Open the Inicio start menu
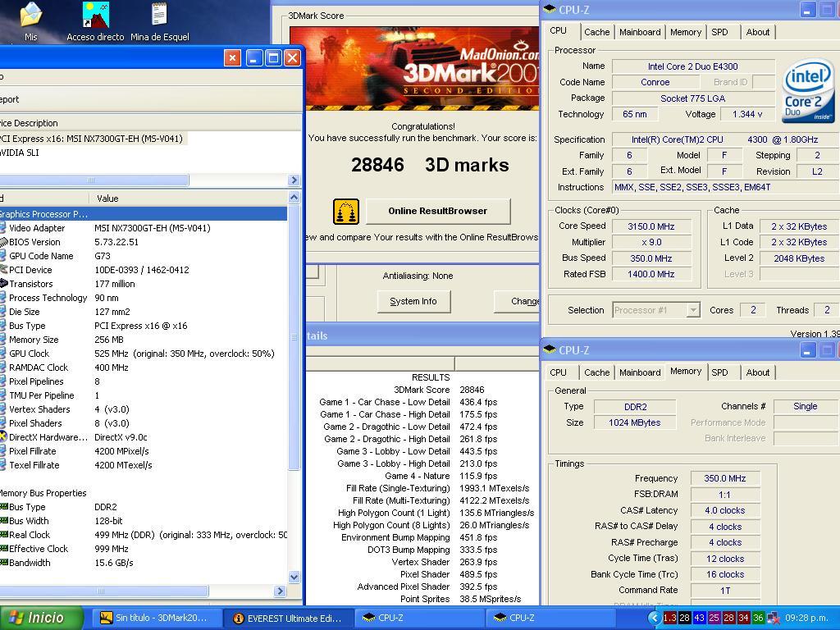Screen dimensions: 840x630 [41, 618]
